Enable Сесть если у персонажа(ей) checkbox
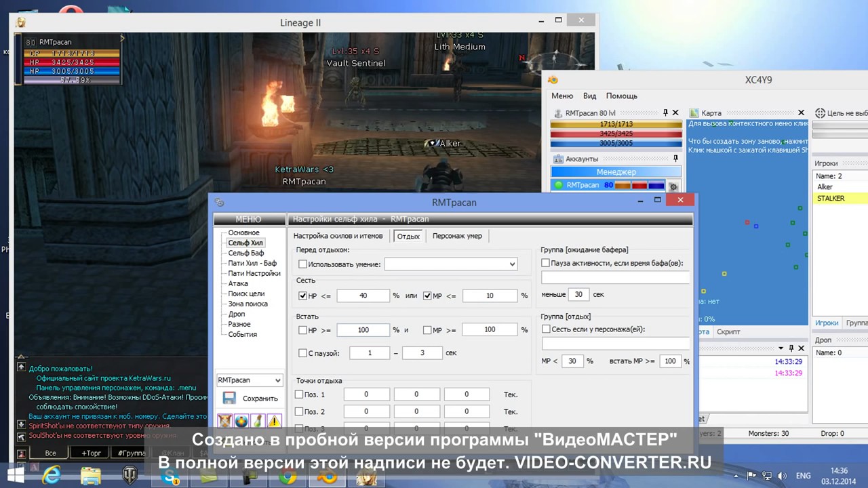The height and width of the screenshot is (488, 868). [546, 329]
